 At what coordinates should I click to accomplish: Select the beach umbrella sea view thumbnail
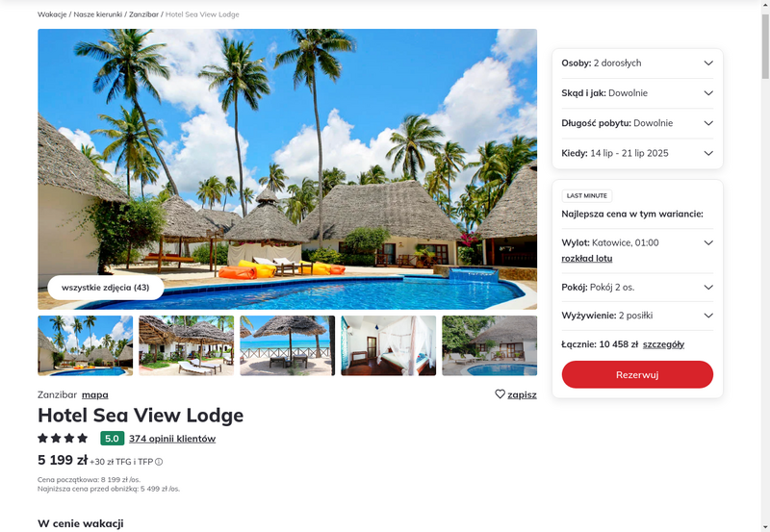point(287,345)
